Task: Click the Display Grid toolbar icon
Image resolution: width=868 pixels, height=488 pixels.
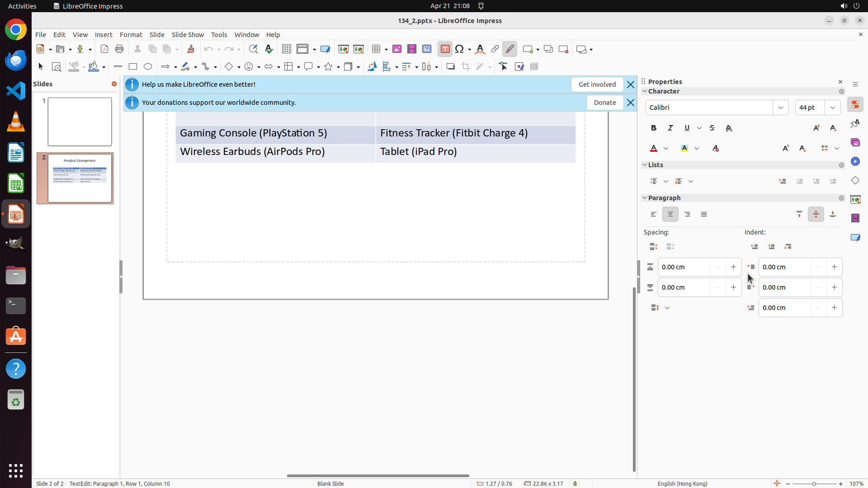Action: [x=286, y=49]
